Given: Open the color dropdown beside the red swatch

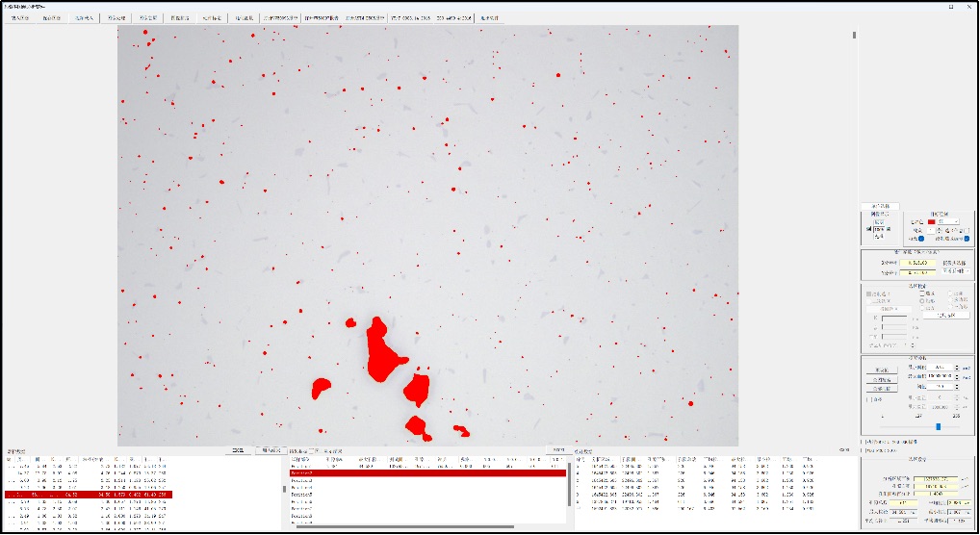Looking at the screenshot, I should pos(950,221).
